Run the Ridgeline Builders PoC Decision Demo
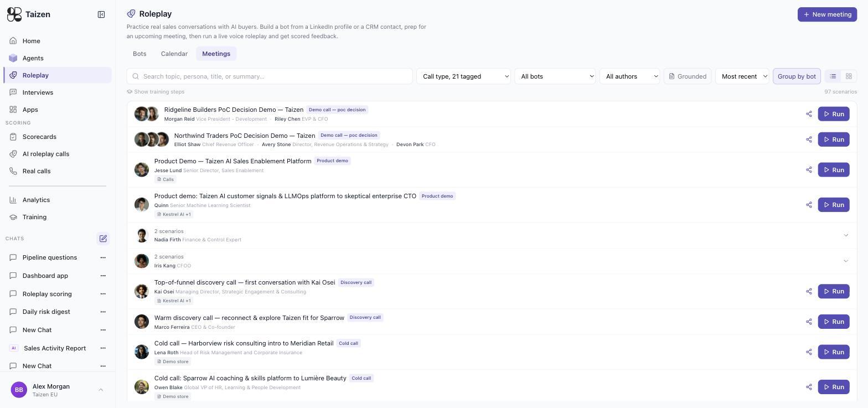Image resolution: width=868 pixels, height=408 pixels. 834,114
